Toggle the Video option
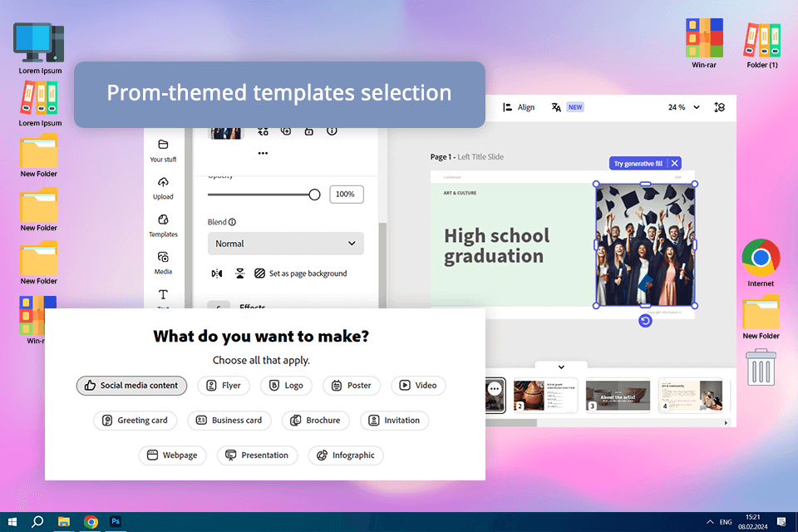Viewport: 798px width, 532px height. [x=418, y=386]
